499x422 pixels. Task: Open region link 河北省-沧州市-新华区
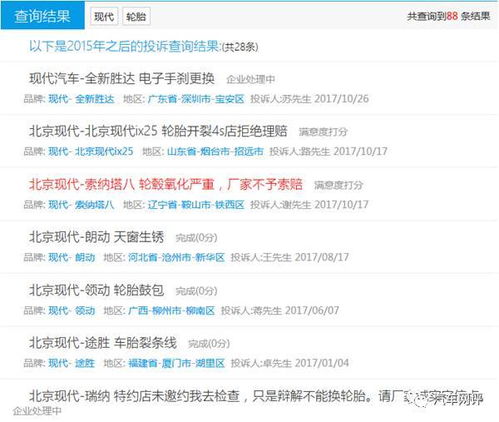[x=177, y=257]
